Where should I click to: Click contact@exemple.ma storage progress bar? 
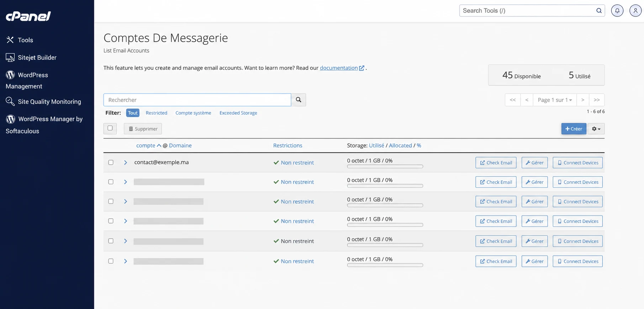point(385,166)
